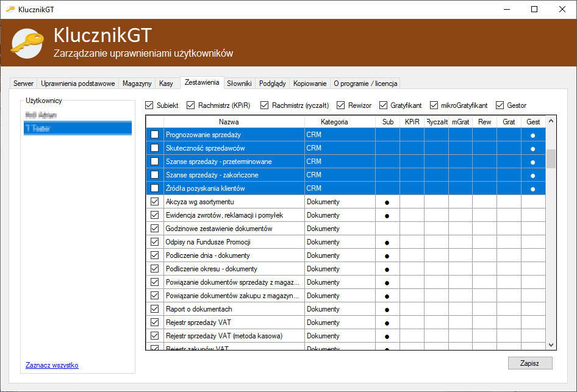This screenshot has height=392, width=577.
Task: Click the table's vertical scrollbar thumb
Action: coord(551,159)
